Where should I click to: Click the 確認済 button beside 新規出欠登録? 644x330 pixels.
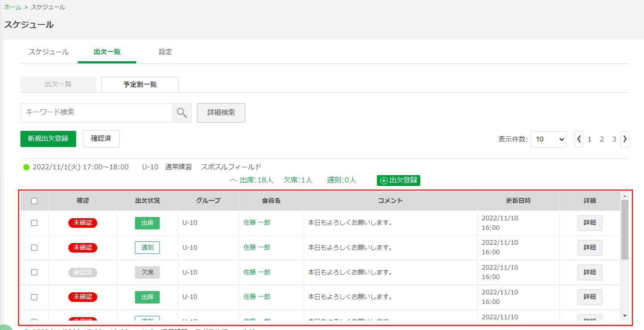101,139
